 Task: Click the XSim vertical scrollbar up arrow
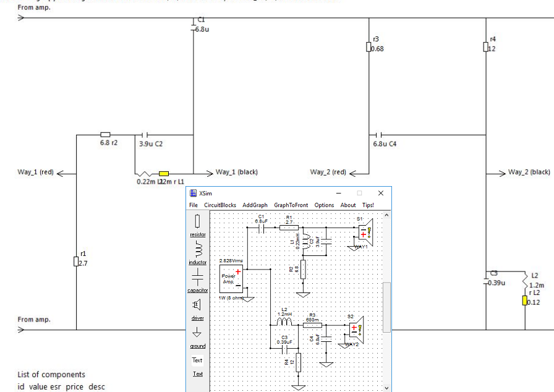coord(386,215)
